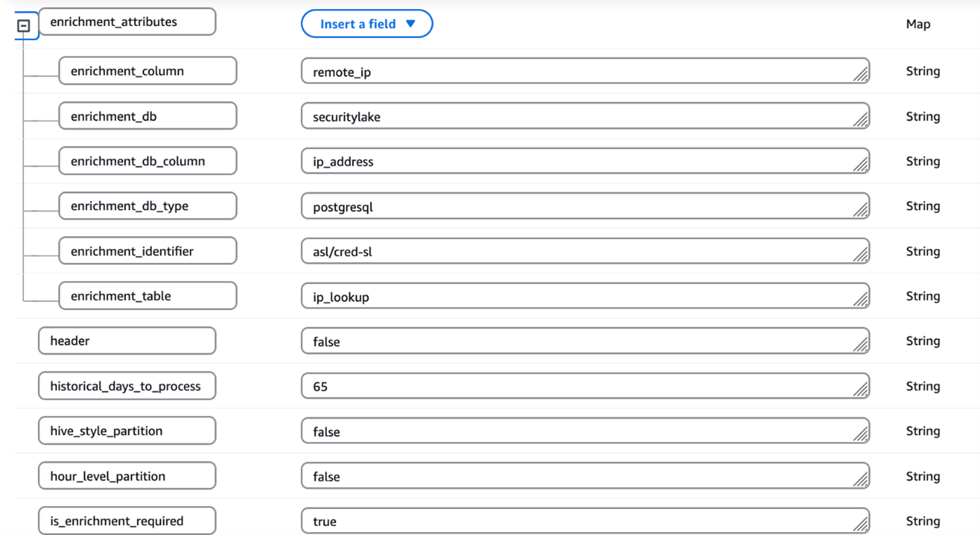
Task: Click resize handle of ip_lookup value box
Action: tap(860, 300)
